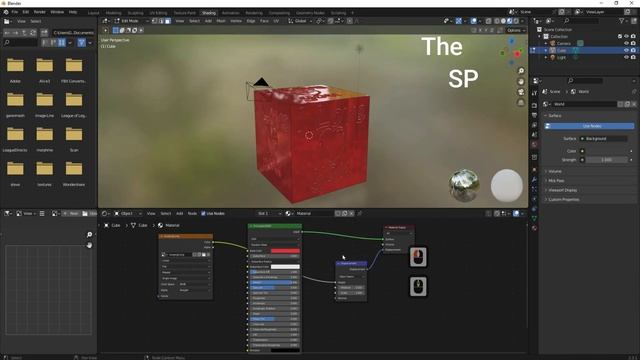Click the red X axis gizmo ball
The height and width of the screenshot is (360, 640).
pyautogui.click(x=517, y=54)
